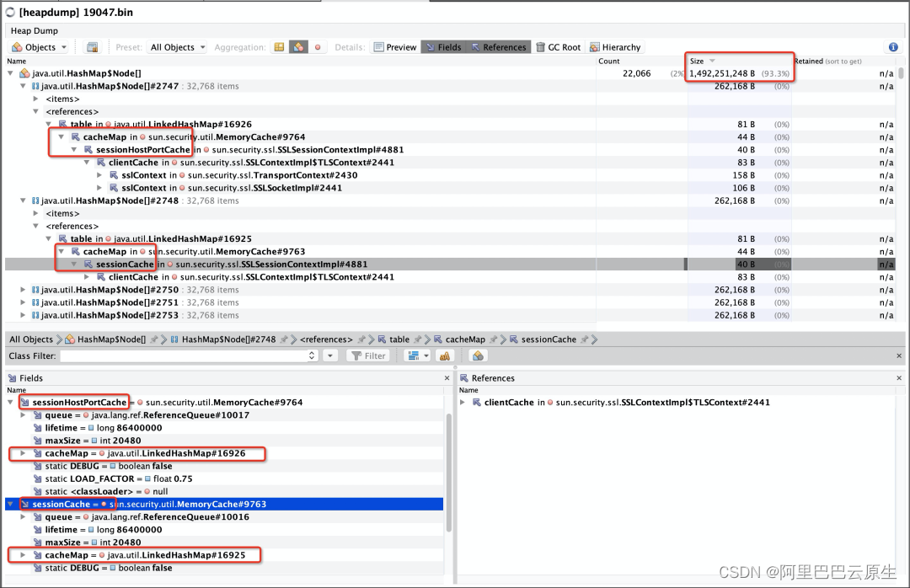Click the compute retained sizes toolbar icon
The width and height of the screenshot is (910, 588).
93,47
